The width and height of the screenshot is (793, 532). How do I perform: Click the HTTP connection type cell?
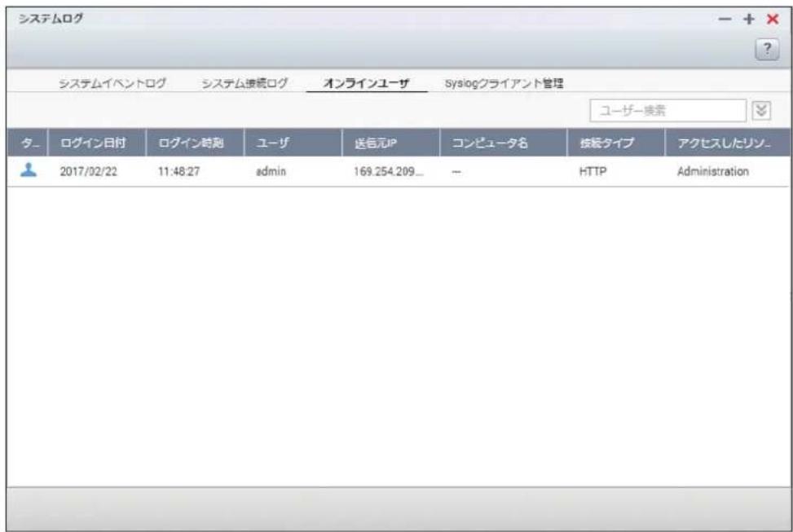click(x=593, y=171)
